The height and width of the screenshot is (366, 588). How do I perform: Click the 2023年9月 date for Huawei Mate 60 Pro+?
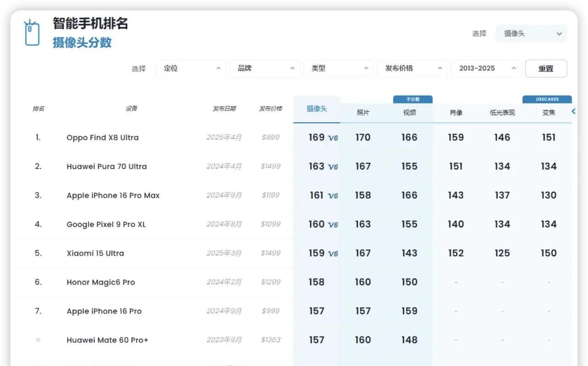click(224, 340)
